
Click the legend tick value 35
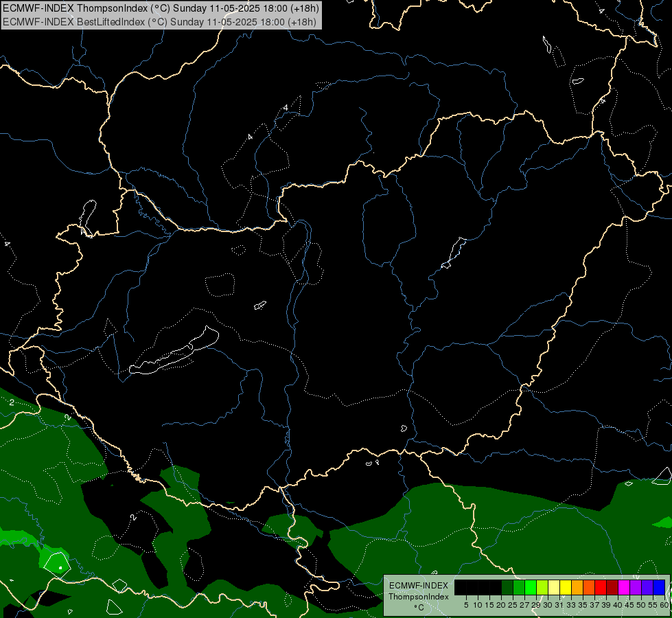tap(583, 605)
